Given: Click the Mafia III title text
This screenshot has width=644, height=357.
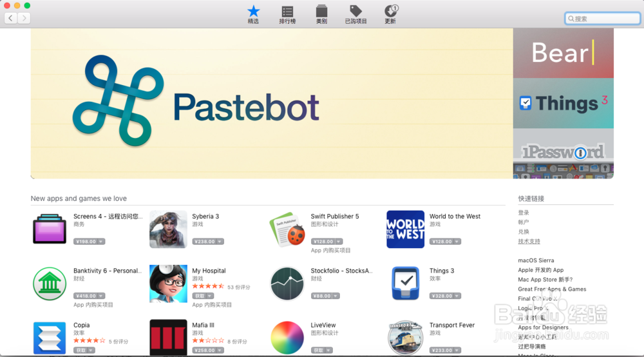Looking at the screenshot, I should click(203, 325).
